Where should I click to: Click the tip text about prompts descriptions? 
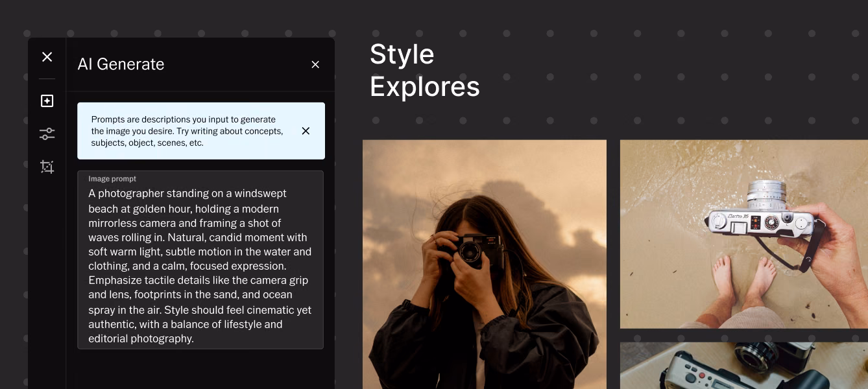click(187, 131)
